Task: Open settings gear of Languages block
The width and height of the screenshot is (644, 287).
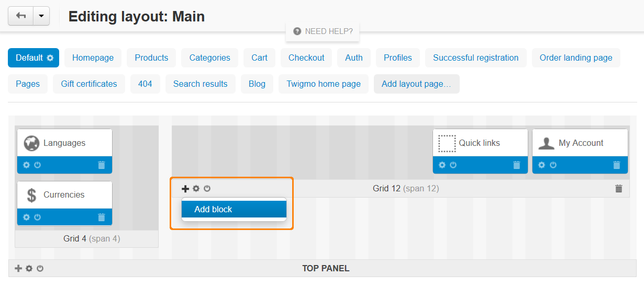Action: pos(27,165)
